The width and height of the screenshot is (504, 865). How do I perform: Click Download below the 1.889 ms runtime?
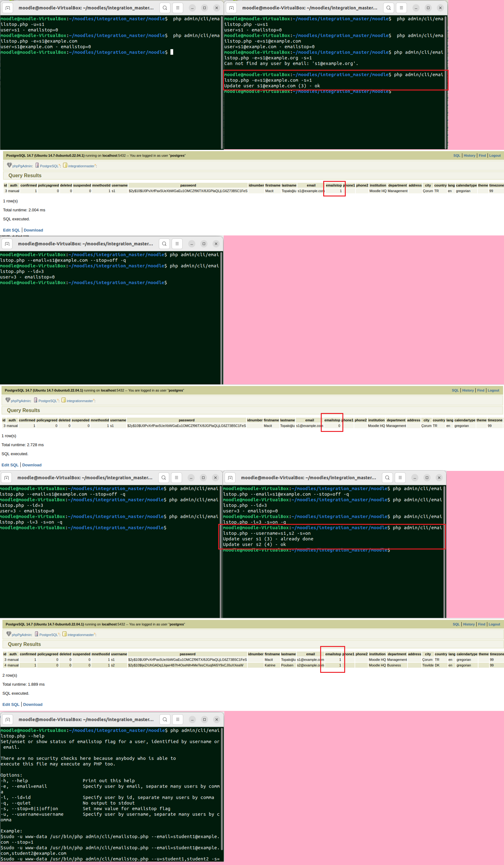point(33,704)
